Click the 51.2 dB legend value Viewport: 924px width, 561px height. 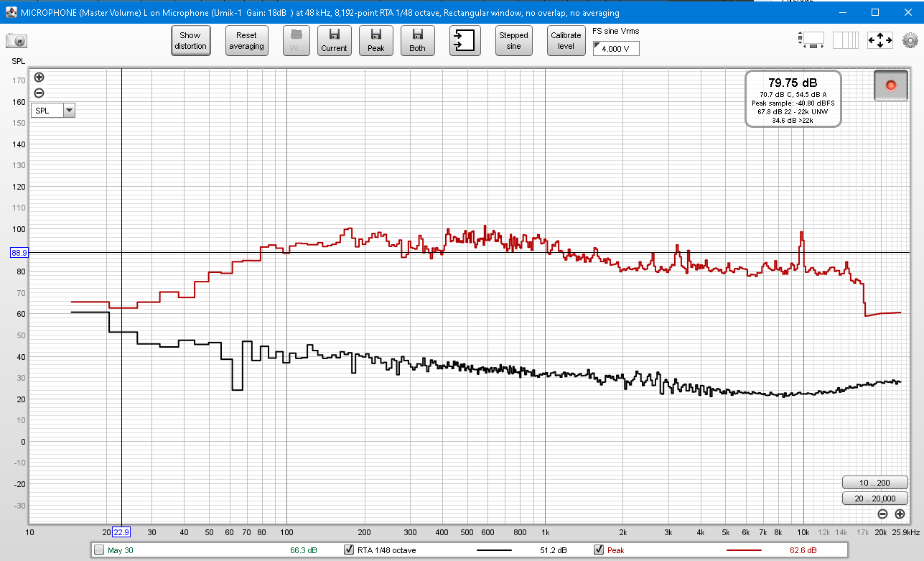tap(553, 550)
